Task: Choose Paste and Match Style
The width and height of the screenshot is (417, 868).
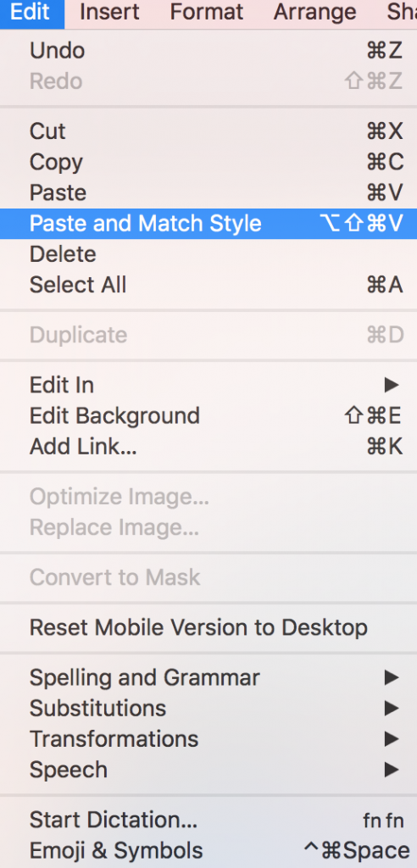Action: (208, 224)
